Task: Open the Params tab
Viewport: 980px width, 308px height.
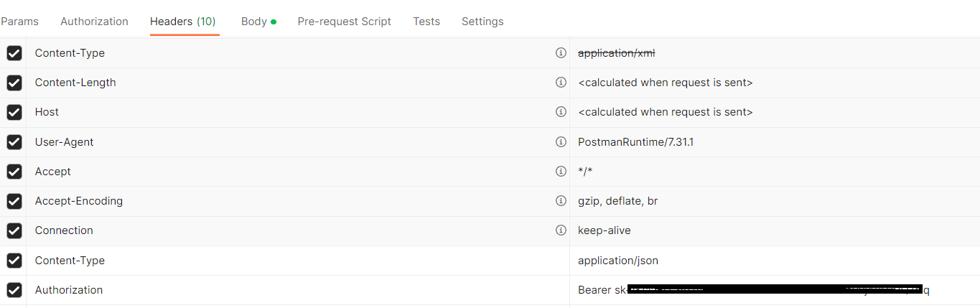Action: pos(19,22)
